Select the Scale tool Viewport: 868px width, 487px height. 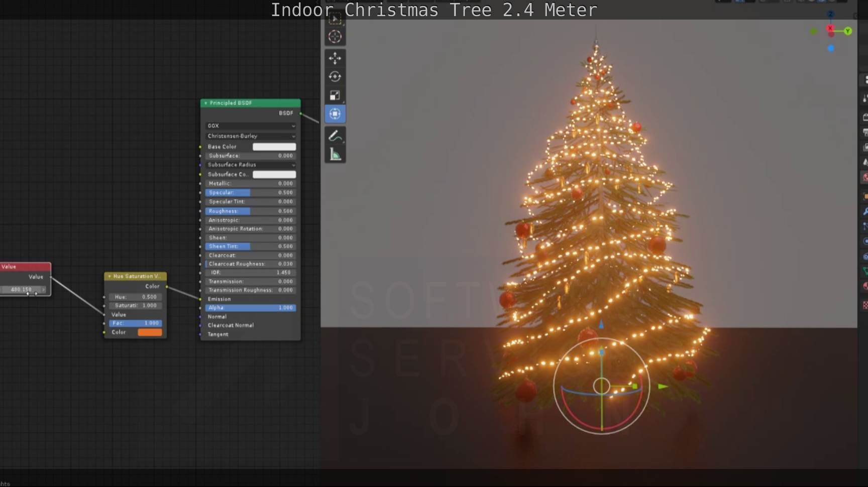click(335, 95)
